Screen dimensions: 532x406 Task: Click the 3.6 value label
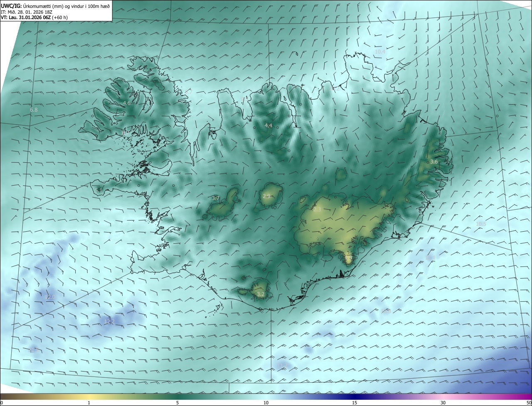pyautogui.click(x=433, y=161)
